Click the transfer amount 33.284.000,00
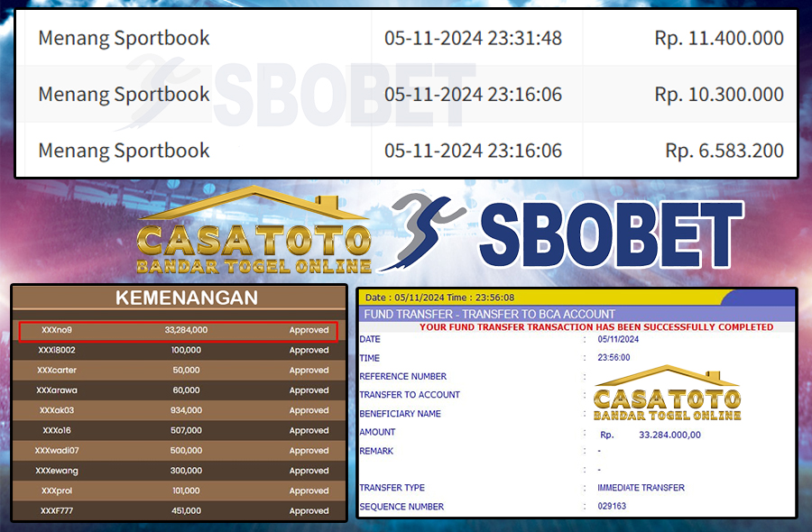Screen dimensions: 812x532 coord(669,434)
